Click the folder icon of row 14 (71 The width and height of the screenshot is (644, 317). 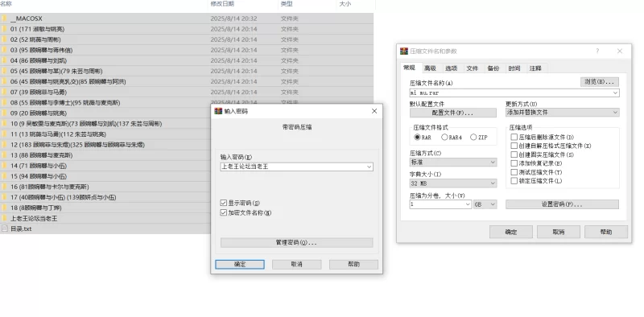coord(4,166)
